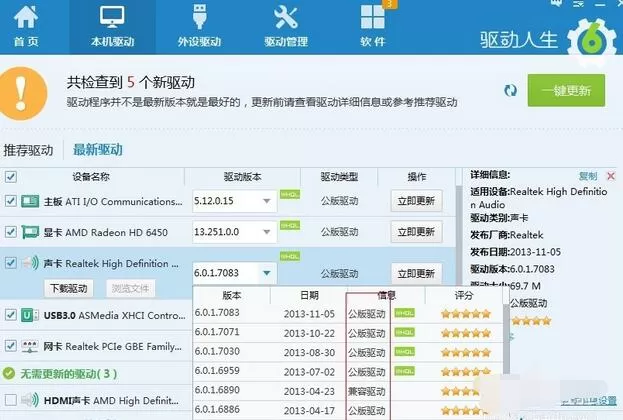Image resolution: width=623 pixels, height=420 pixels.
Task: Select version 6.0.1.6886 in dropdown list
Action: pos(348,410)
